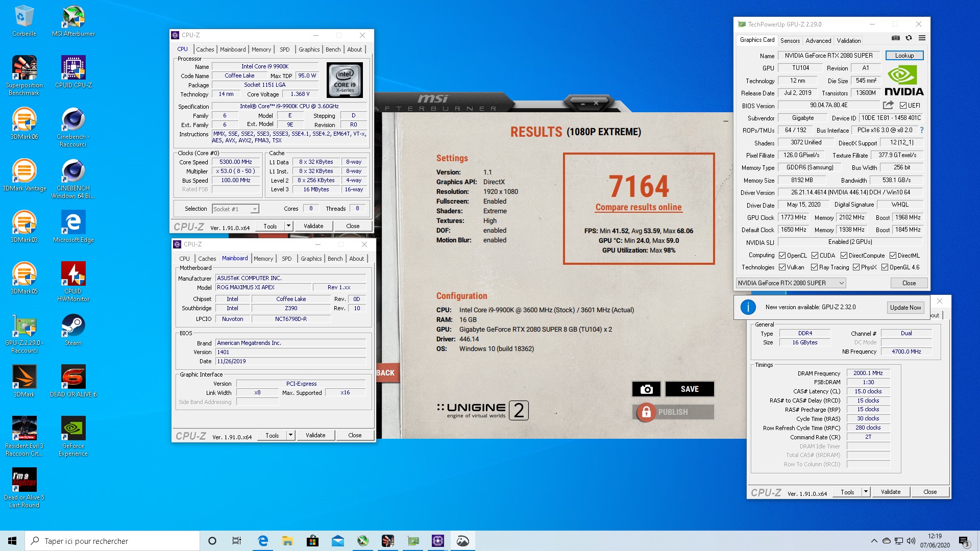
Task: Launch CPUID HWMonitor desktop shortcut
Action: (73, 282)
